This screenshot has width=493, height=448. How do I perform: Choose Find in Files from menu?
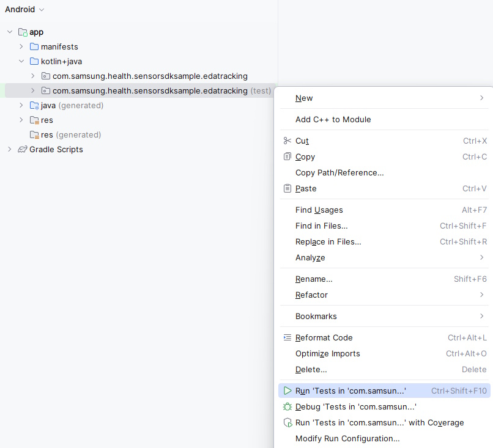tap(322, 226)
